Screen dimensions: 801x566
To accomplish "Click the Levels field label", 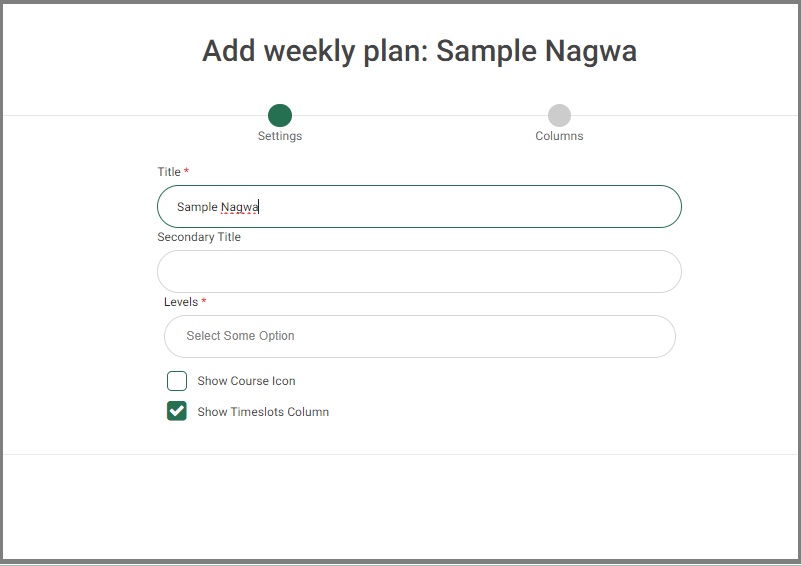I will [181, 302].
